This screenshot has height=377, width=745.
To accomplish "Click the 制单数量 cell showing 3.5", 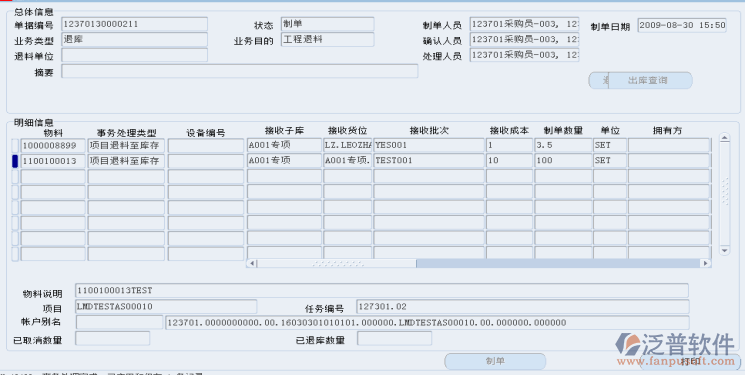I will tap(563, 145).
